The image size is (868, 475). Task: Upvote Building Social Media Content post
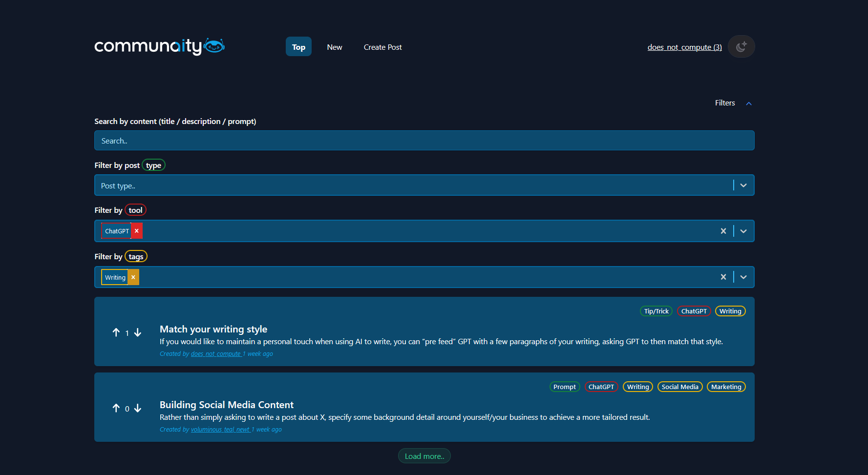click(x=116, y=408)
